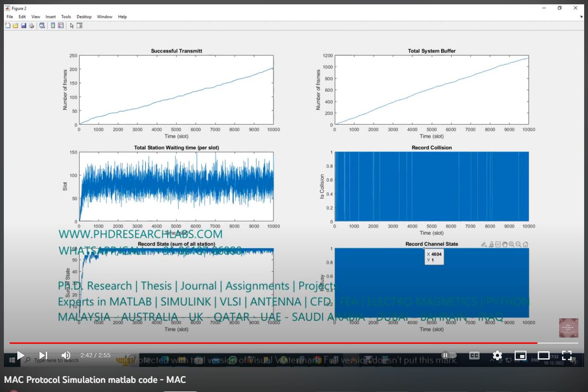The image size is (588, 392).
Task: Open the Desktop menu
Action: pyautogui.click(x=84, y=17)
